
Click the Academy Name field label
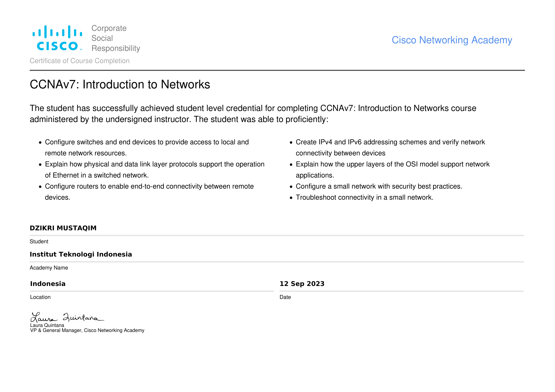[x=49, y=268]
